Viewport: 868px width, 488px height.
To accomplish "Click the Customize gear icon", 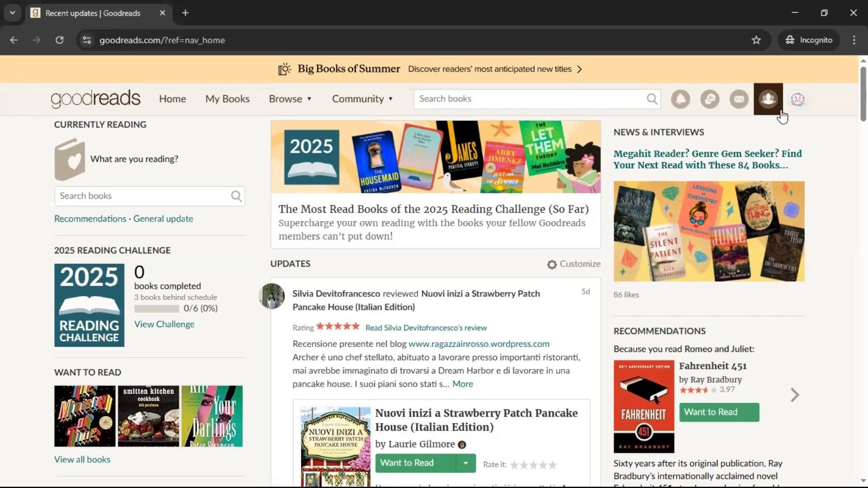I will tap(552, 264).
